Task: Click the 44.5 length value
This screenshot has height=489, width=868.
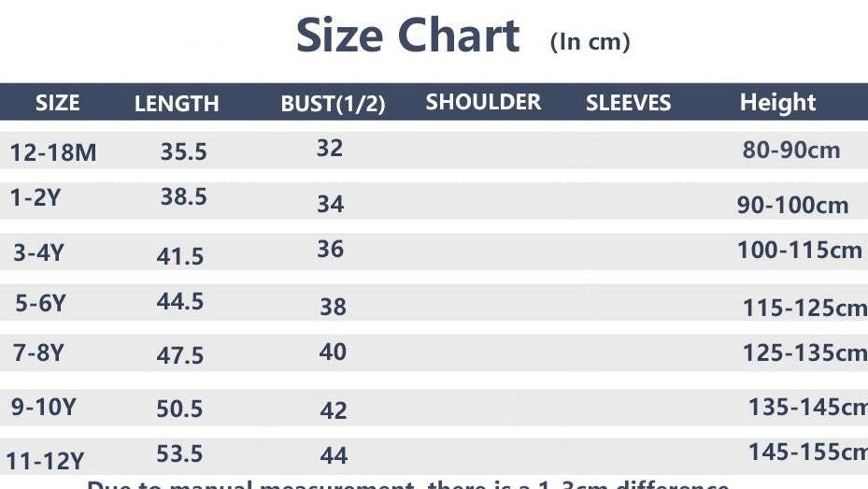Action: click(x=180, y=301)
